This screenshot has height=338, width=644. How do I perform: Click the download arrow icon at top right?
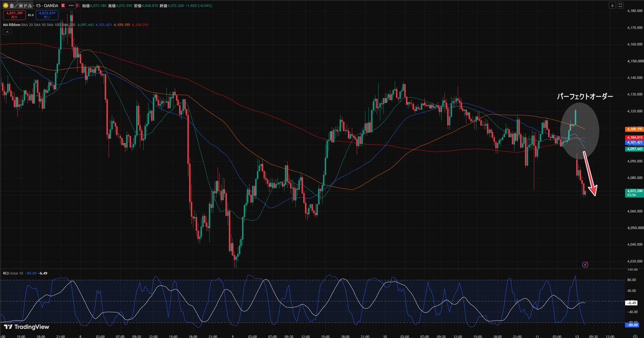(613, 5)
